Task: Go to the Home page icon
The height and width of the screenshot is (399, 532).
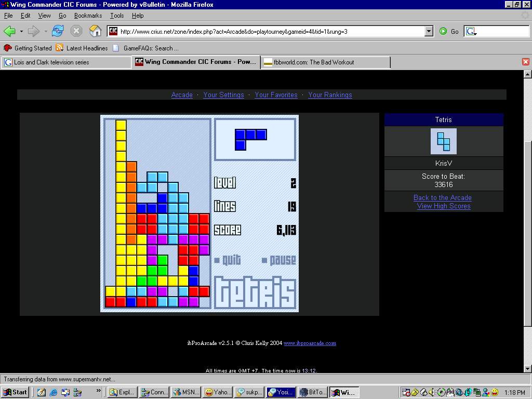Action: [x=96, y=31]
